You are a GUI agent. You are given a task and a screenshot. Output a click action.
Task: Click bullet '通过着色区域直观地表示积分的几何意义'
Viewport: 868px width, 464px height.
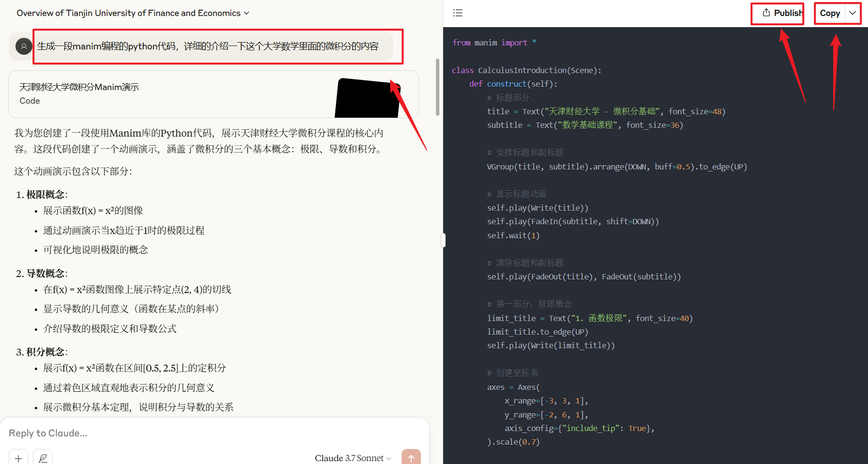click(129, 388)
